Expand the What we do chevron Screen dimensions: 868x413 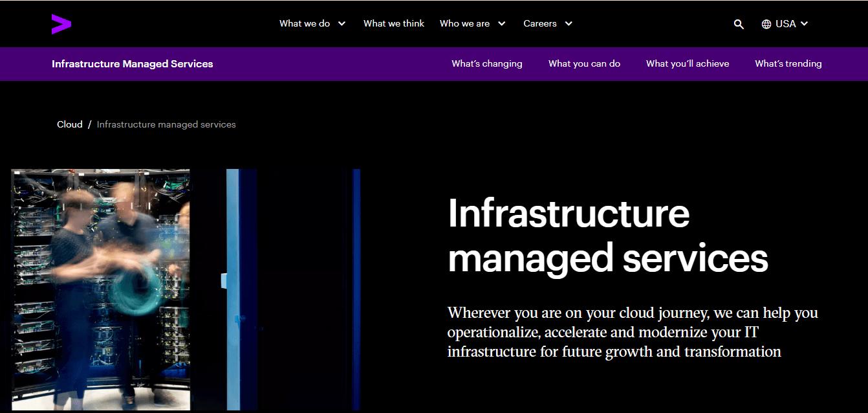(x=342, y=23)
